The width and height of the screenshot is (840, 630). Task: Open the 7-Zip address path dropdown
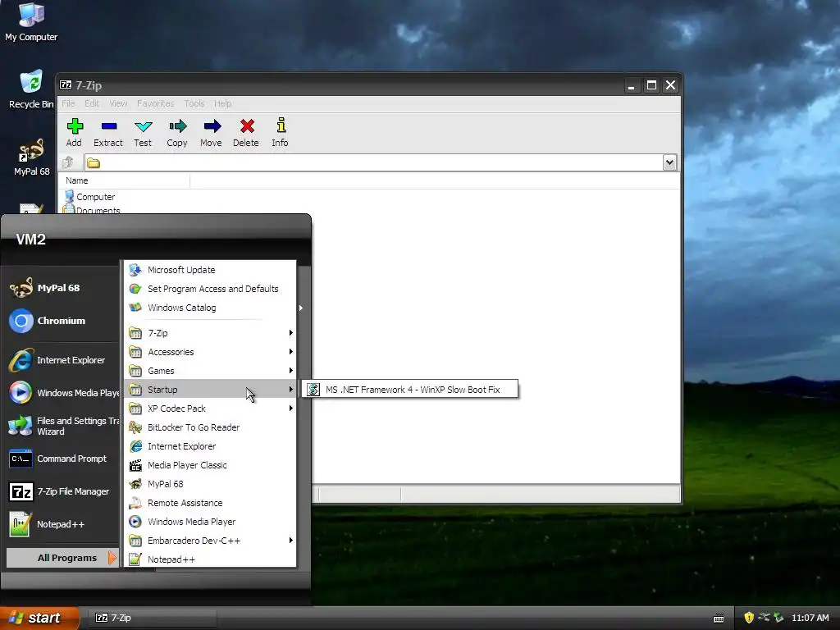[669, 162]
